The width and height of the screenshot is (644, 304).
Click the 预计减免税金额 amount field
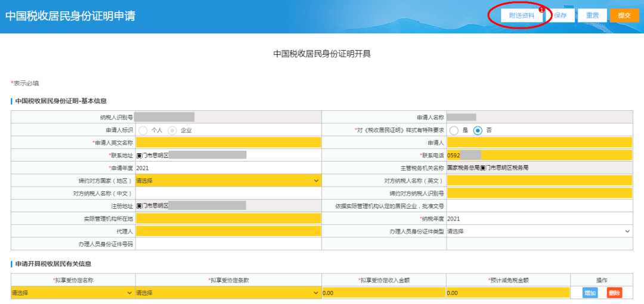[508, 293]
